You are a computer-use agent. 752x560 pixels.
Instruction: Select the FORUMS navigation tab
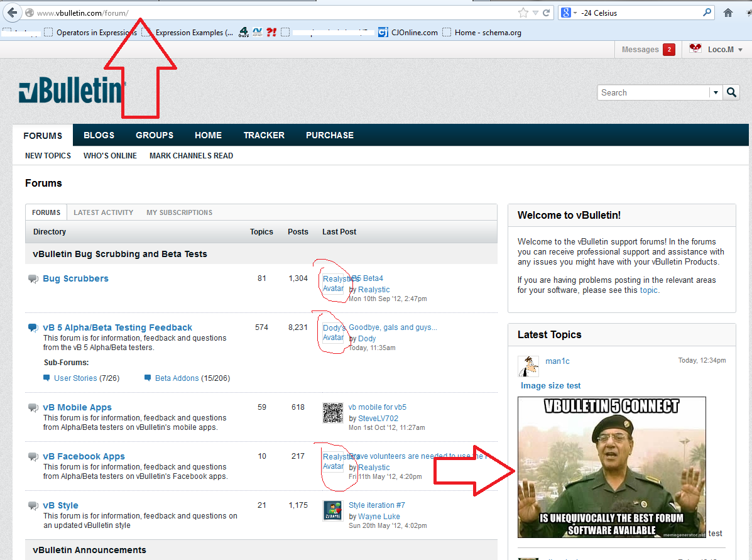(43, 135)
